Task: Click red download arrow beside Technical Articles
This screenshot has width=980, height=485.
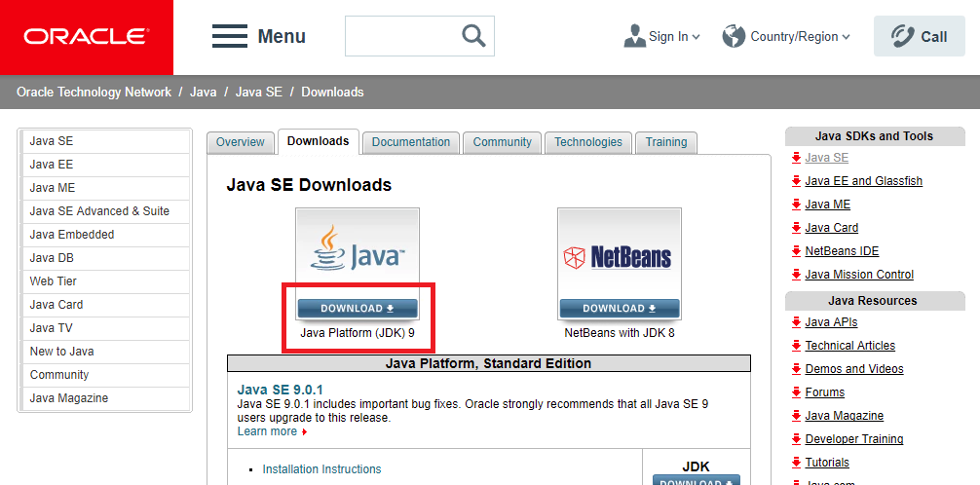Action: pyautogui.click(x=796, y=346)
